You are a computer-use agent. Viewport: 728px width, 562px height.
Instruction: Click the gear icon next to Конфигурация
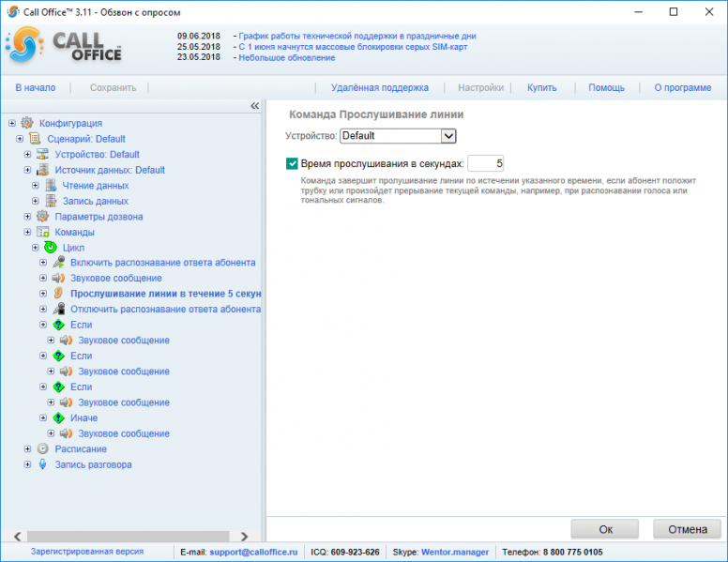click(27, 123)
